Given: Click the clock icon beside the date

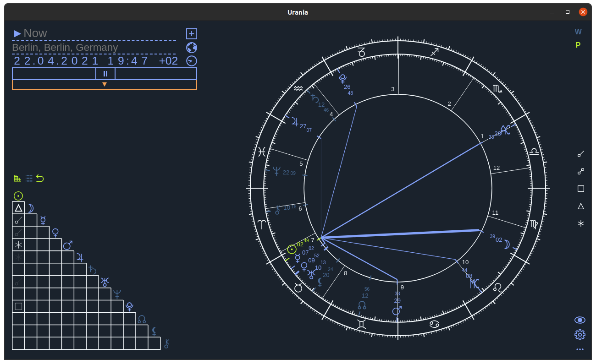Looking at the screenshot, I should (192, 61).
